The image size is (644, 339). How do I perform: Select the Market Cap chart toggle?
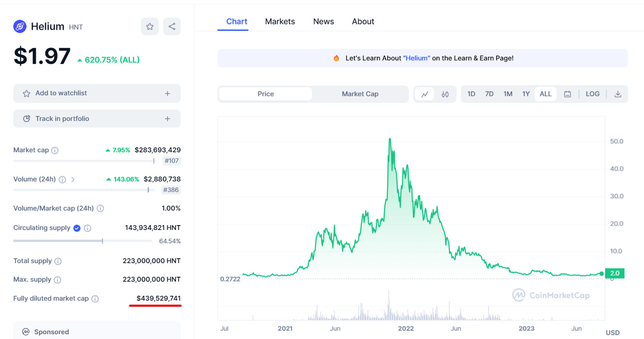click(360, 94)
